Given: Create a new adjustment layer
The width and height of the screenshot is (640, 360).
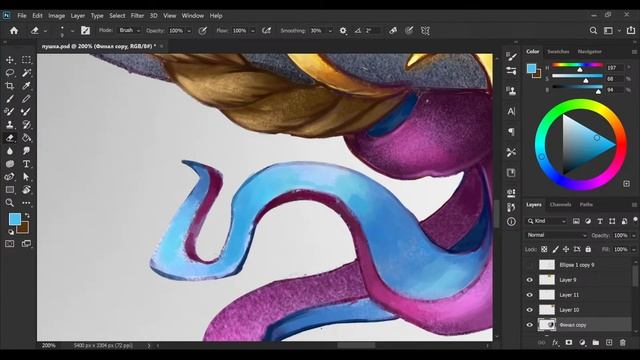Looking at the screenshot, I should pos(582,343).
